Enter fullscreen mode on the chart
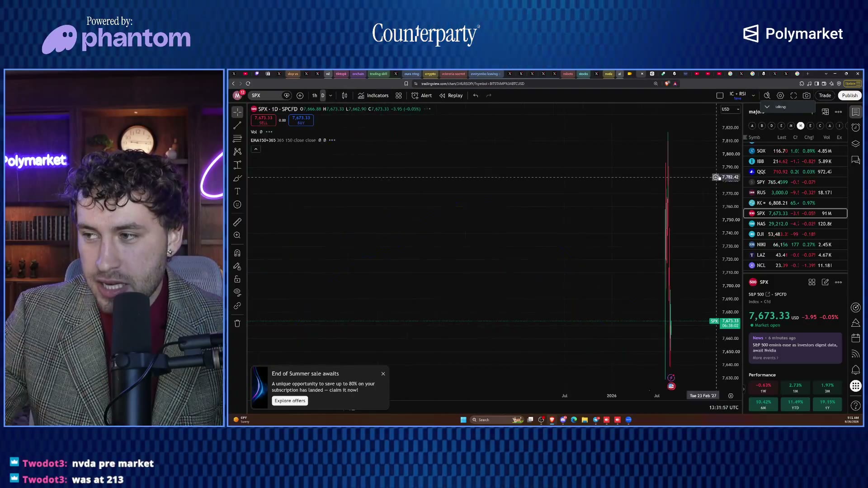Screen dimensions: 868x488 coord(793,95)
